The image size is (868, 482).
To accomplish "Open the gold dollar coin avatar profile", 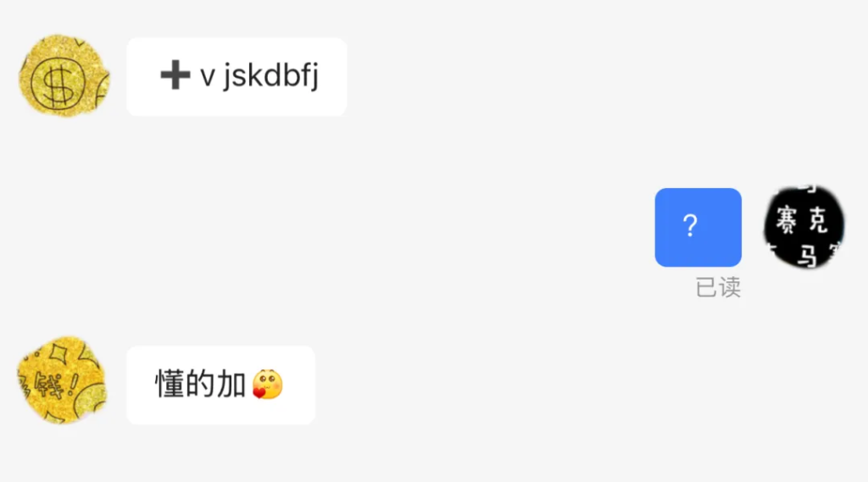I will tap(64, 75).
